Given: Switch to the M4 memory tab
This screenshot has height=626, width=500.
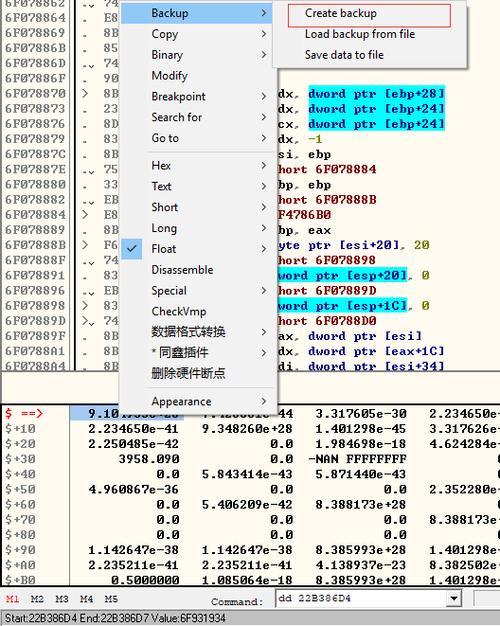Looking at the screenshot, I should tap(86, 599).
